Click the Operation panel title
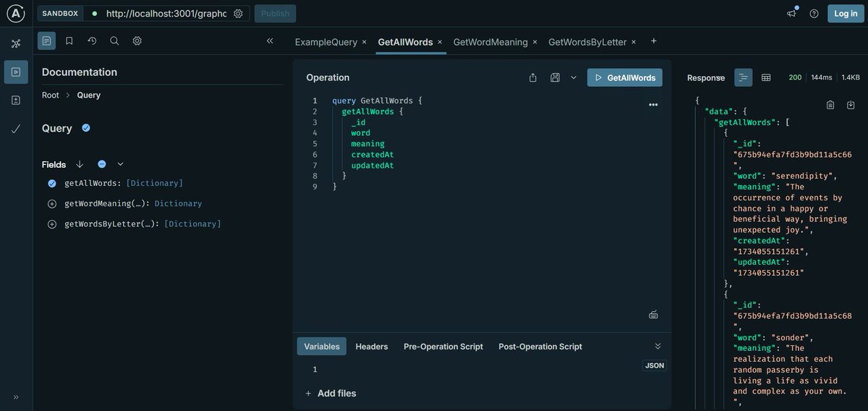The image size is (868, 411). click(x=328, y=77)
